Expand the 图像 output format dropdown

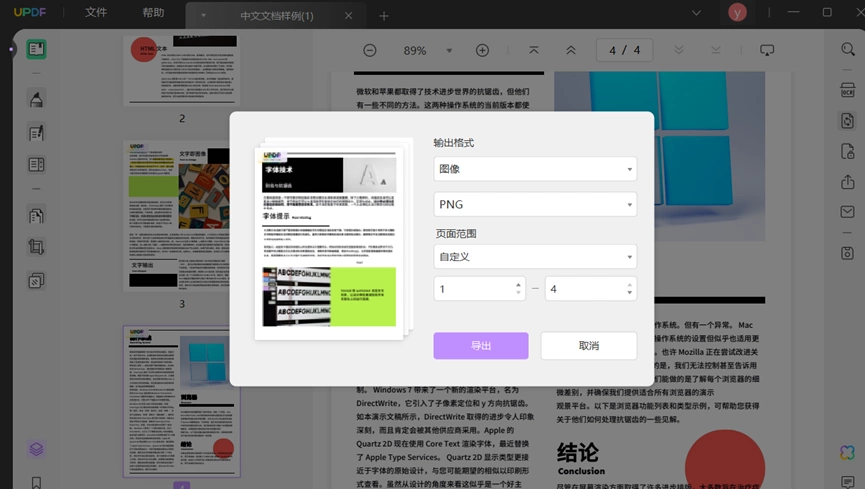click(535, 169)
